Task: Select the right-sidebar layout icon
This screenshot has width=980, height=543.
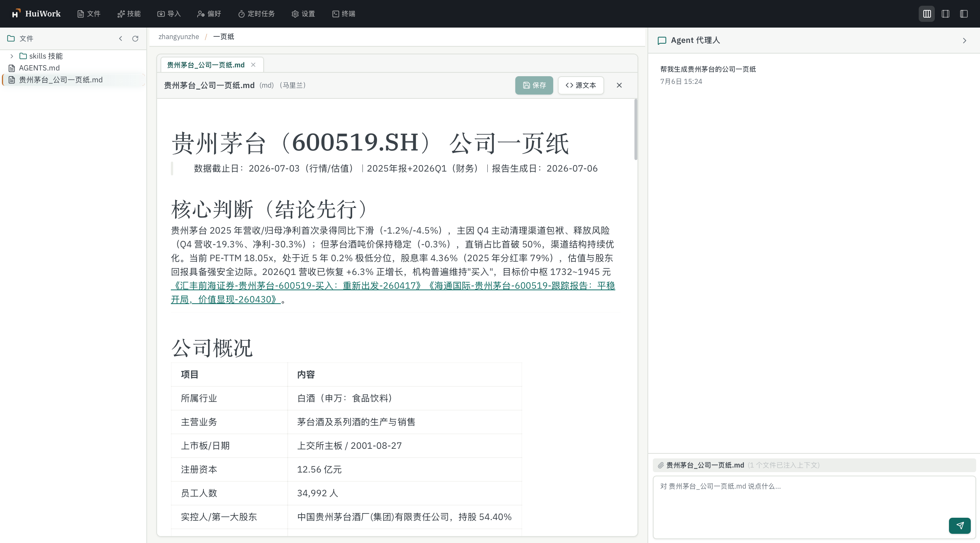Action: click(x=945, y=14)
